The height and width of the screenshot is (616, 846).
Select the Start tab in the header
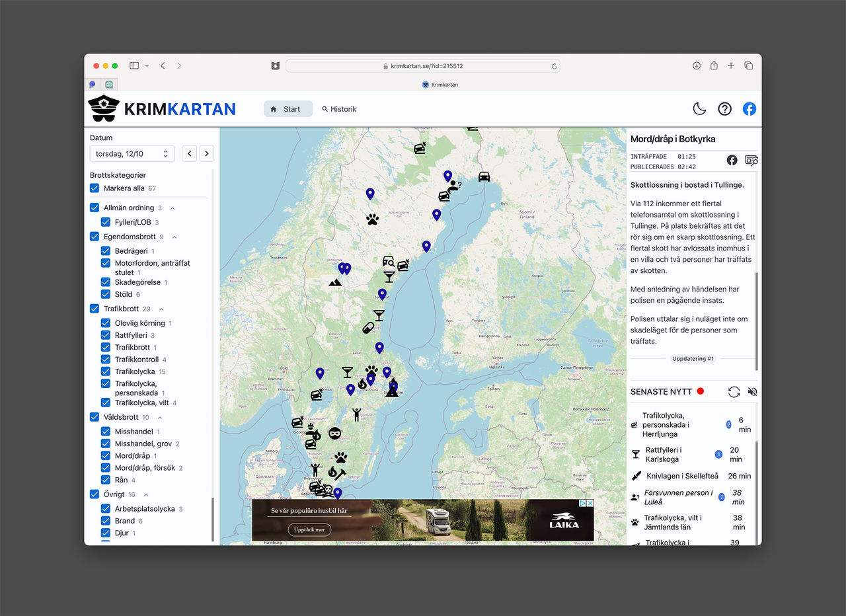coord(288,109)
